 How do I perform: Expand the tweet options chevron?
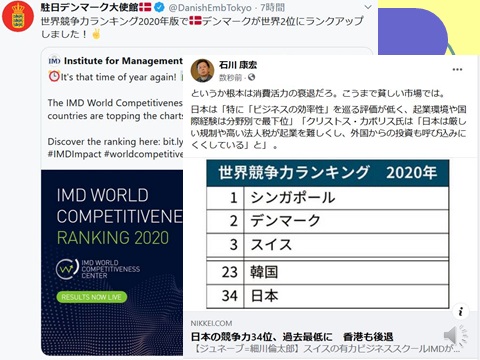pos(368,7)
